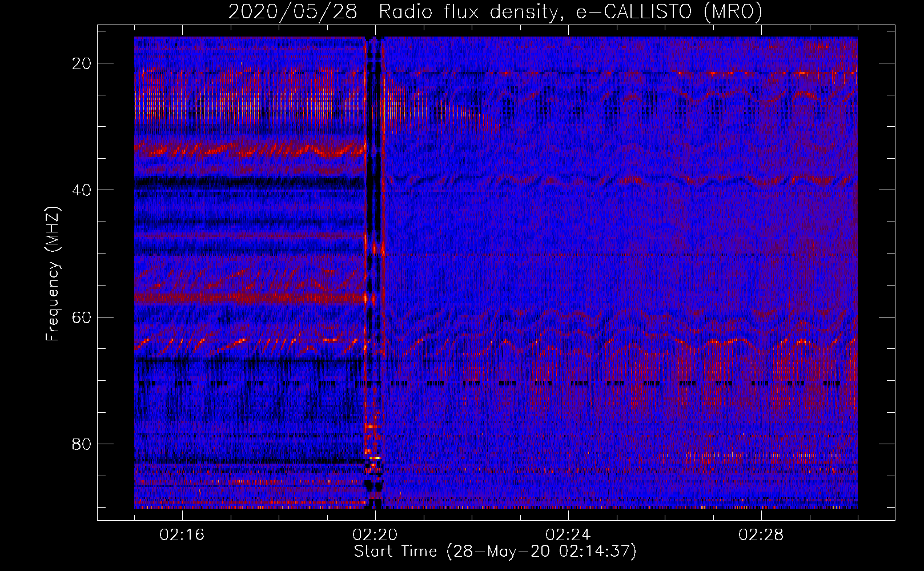Image resolution: width=924 pixels, height=571 pixels.
Task: Click the '40' frequency tick label
Action: coord(82,190)
